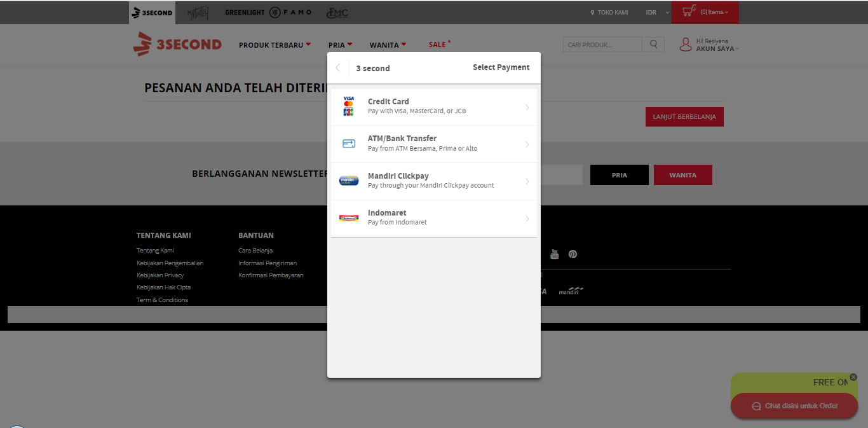Open the 3Second brand tab logo
Viewport: 868px width, 428px height.
tap(152, 13)
